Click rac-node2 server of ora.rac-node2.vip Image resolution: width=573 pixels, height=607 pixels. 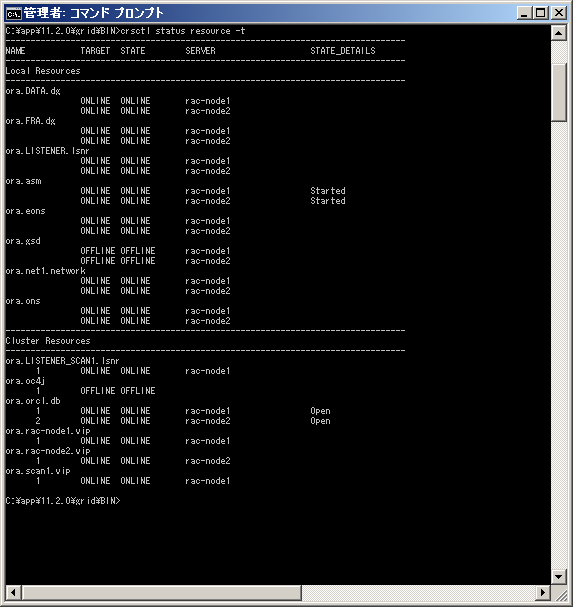coord(208,461)
